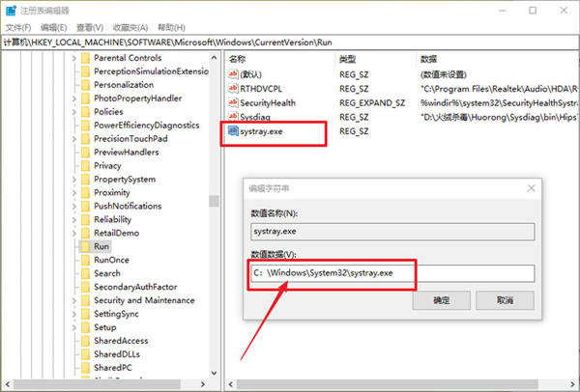Click the Setup folder icon
580x392 pixels.
coord(85,327)
